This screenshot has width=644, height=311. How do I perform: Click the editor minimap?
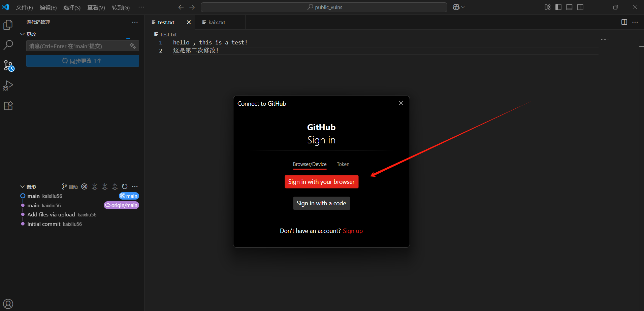(x=605, y=39)
